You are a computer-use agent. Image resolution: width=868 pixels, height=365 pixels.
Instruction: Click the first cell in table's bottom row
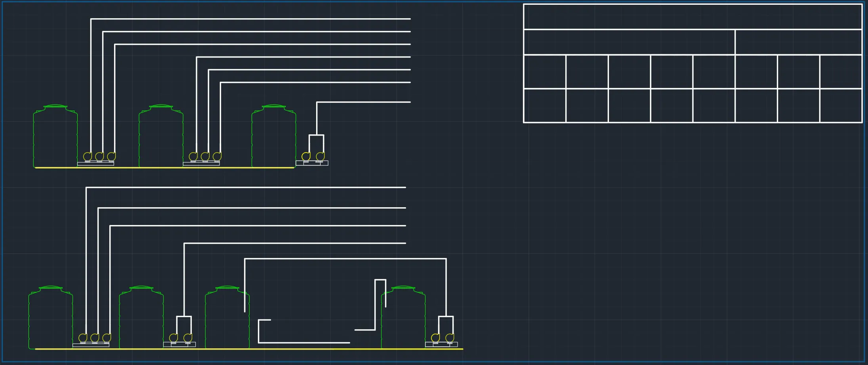click(545, 106)
